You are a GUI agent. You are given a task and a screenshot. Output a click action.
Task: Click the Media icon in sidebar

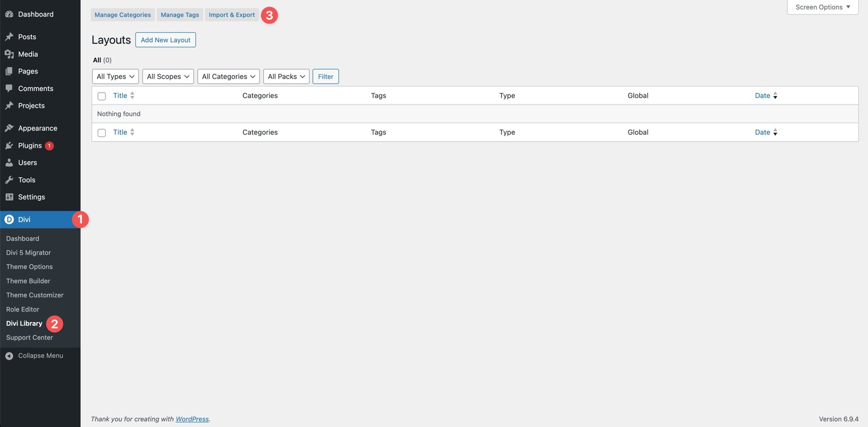click(x=9, y=54)
